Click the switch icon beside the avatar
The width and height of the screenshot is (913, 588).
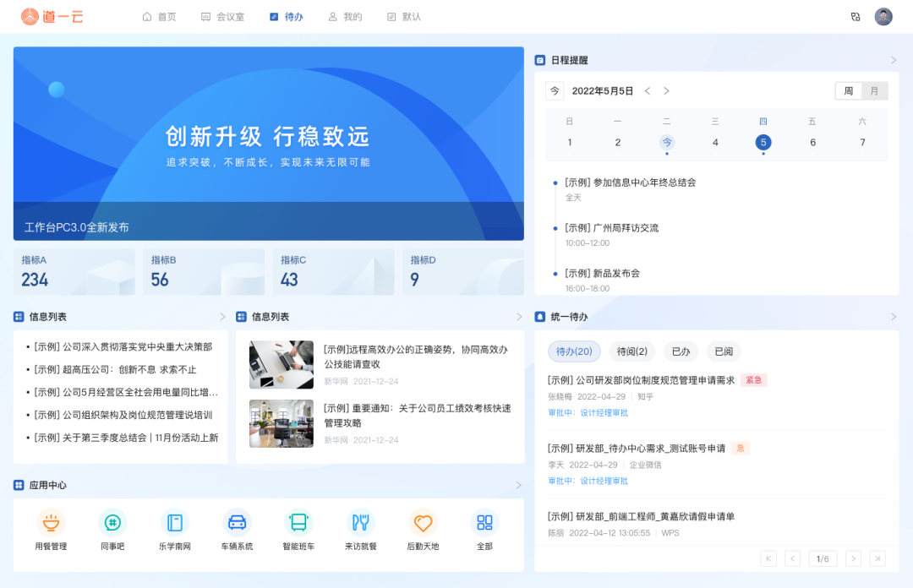pyautogui.click(x=856, y=17)
